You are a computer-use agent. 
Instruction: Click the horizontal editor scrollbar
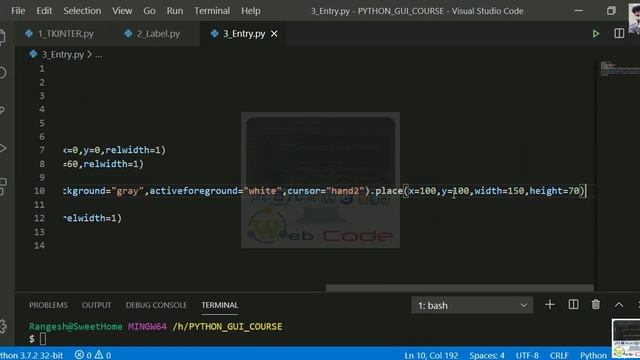[x=459, y=288]
